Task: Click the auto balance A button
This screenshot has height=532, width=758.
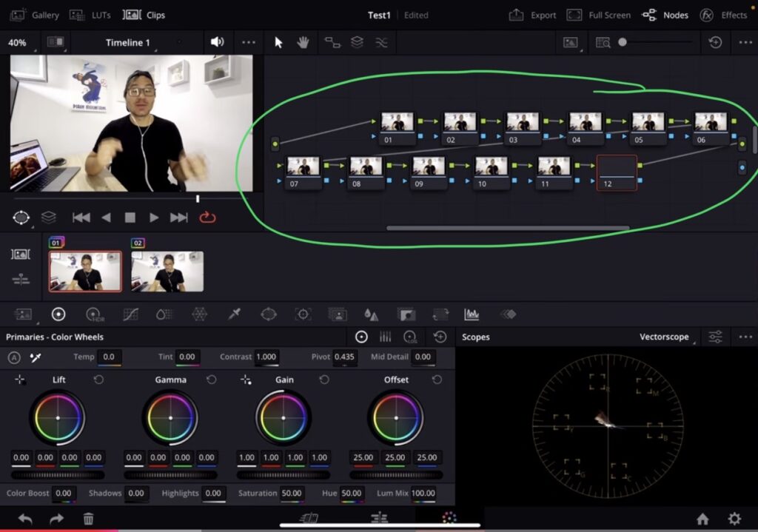Action: pyautogui.click(x=14, y=357)
